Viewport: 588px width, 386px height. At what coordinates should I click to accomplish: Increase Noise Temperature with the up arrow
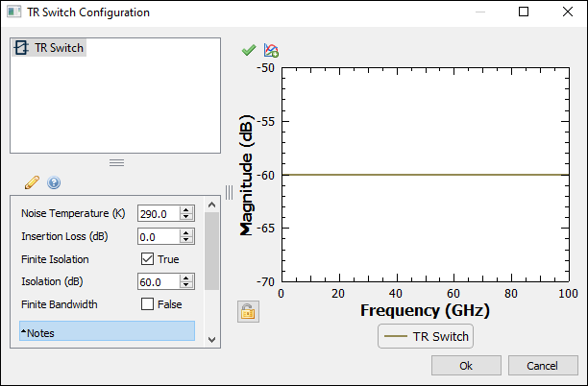coord(186,210)
